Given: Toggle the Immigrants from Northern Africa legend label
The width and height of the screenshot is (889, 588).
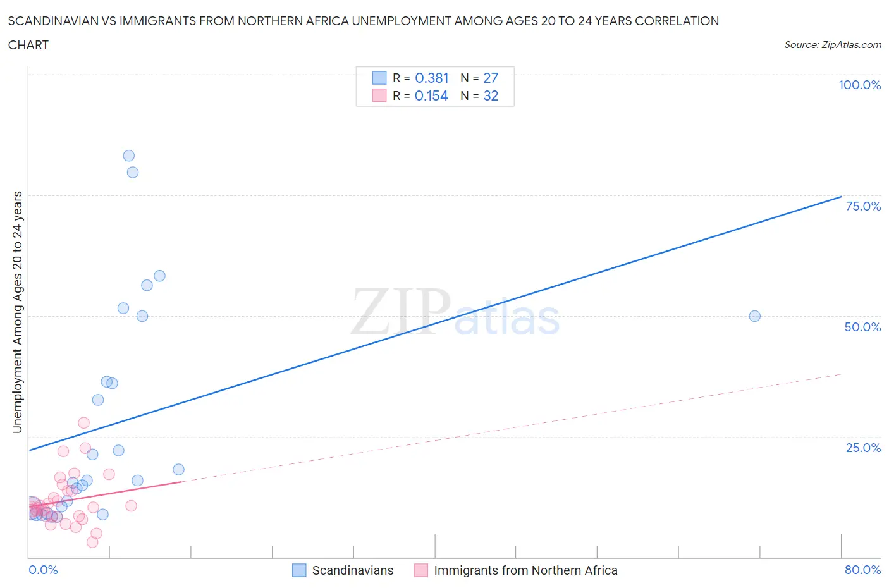Looking at the screenshot, I should (x=525, y=570).
